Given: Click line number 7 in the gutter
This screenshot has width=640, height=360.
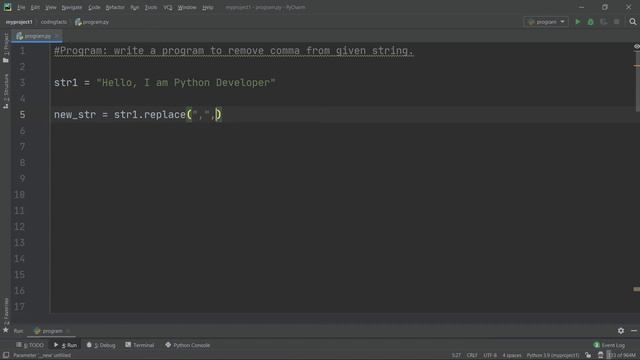Looking at the screenshot, I should coord(22,147).
